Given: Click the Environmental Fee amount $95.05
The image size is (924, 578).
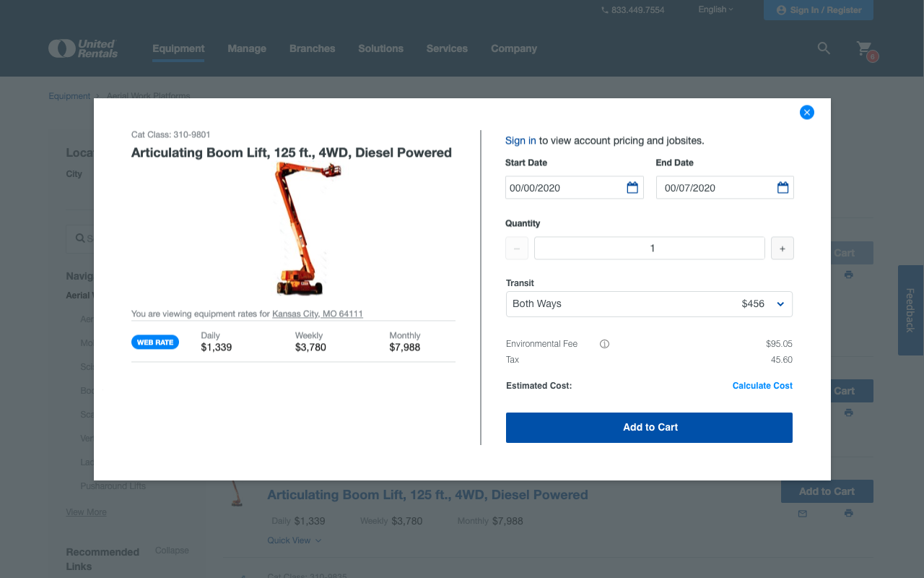Looking at the screenshot, I should coord(779,344).
